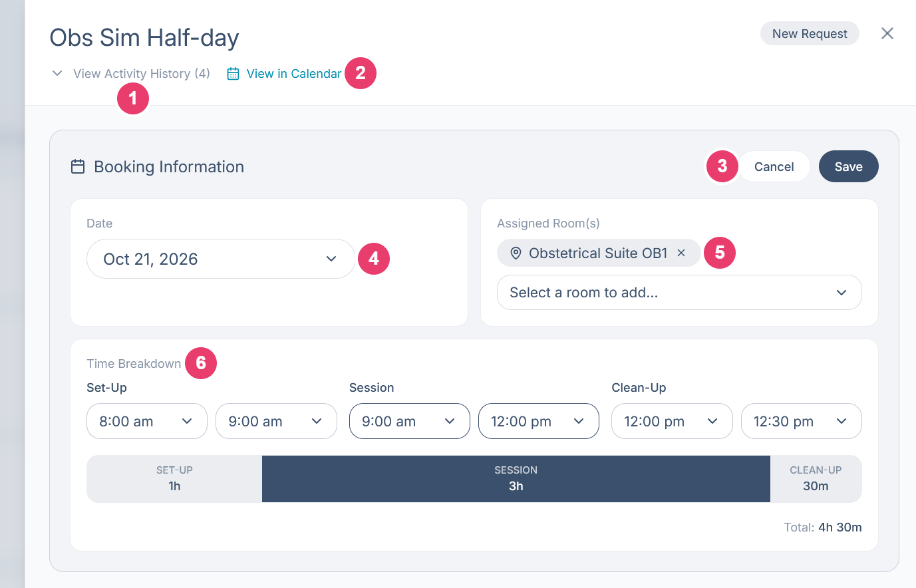Change Set-Up start time 8:00 am
This screenshot has height=588, width=916.
point(147,421)
